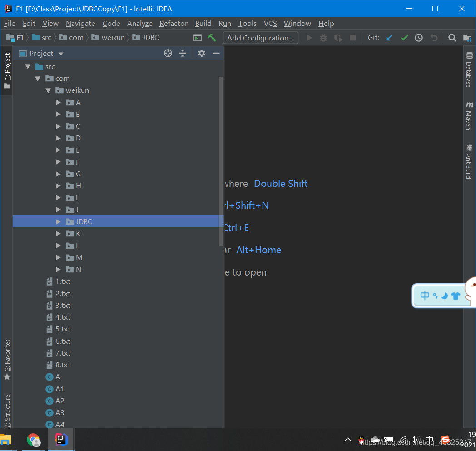This screenshot has width=476, height=451.
Task: Open the Help menu
Action: pyautogui.click(x=326, y=23)
